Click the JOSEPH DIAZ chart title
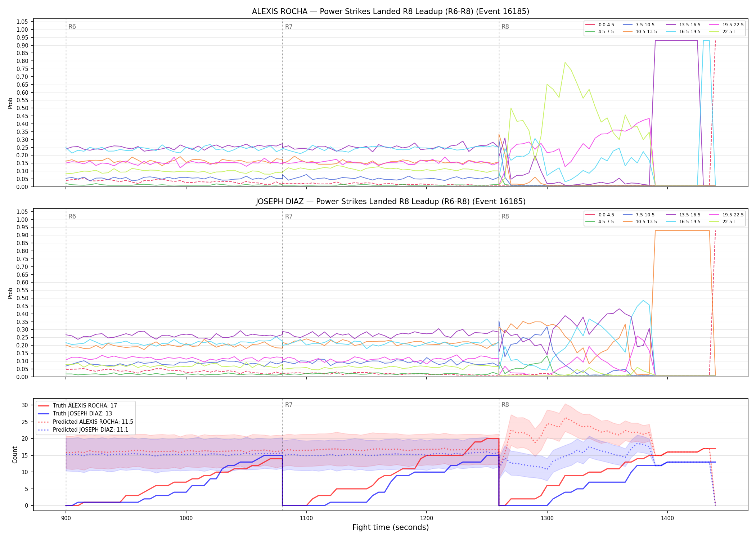This screenshot has height=540, width=756. [x=391, y=202]
